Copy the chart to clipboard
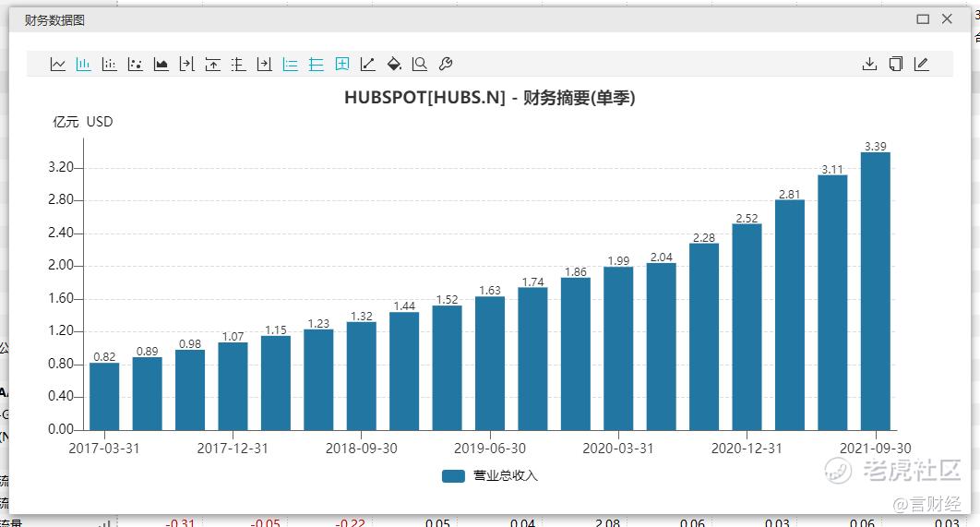 pos(896,64)
